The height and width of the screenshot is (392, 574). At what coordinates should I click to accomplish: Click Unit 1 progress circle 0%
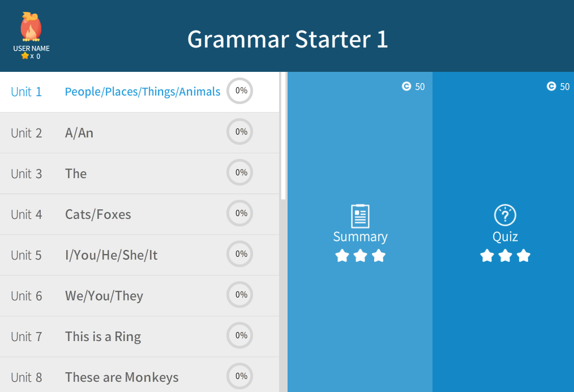point(240,91)
